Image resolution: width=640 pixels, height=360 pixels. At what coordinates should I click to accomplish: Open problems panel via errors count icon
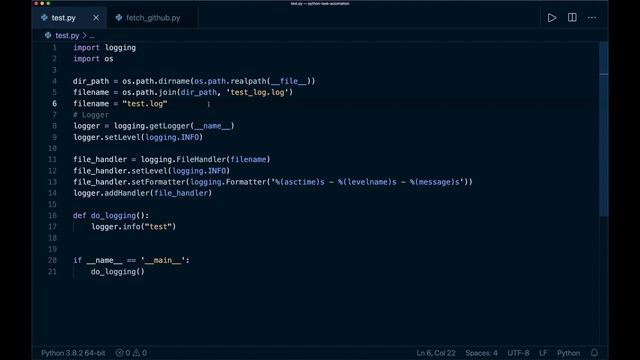point(123,353)
